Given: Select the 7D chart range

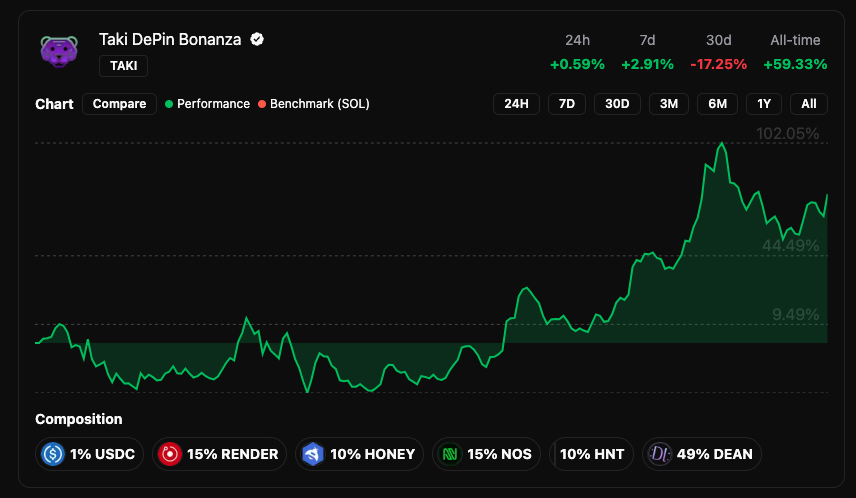Looking at the screenshot, I should pos(567,104).
